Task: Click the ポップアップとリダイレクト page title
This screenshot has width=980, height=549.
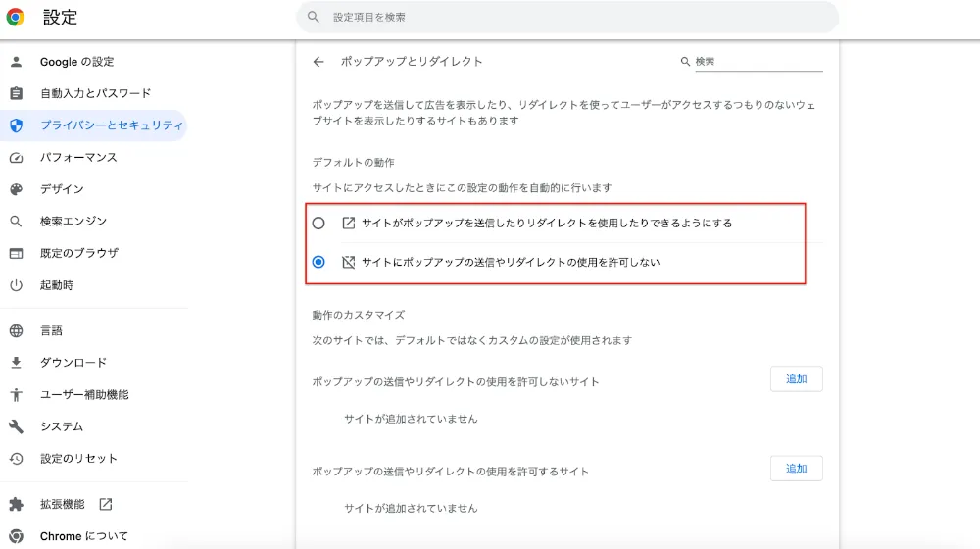Action: [x=412, y=62]
